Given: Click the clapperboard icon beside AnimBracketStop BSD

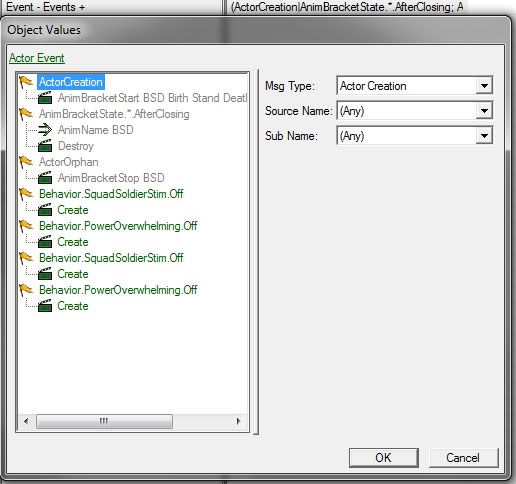Looking at the screenshot, I should 45,178.
